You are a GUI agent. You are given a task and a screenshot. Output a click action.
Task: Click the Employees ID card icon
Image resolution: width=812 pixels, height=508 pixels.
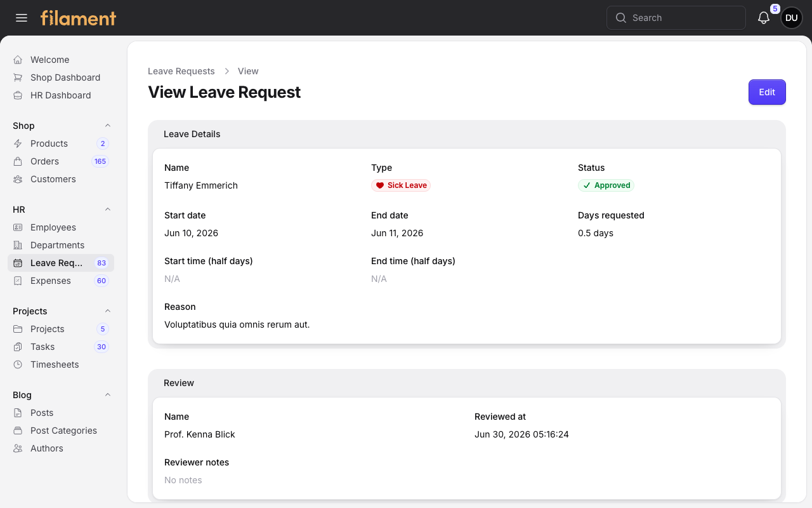click(18, 227)
